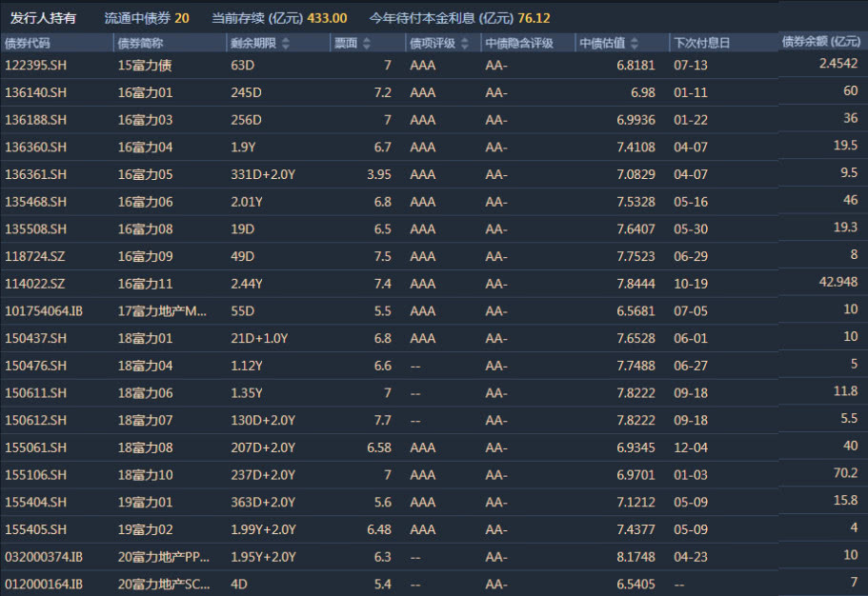Click the sort icon next to 债项评级

464,43
